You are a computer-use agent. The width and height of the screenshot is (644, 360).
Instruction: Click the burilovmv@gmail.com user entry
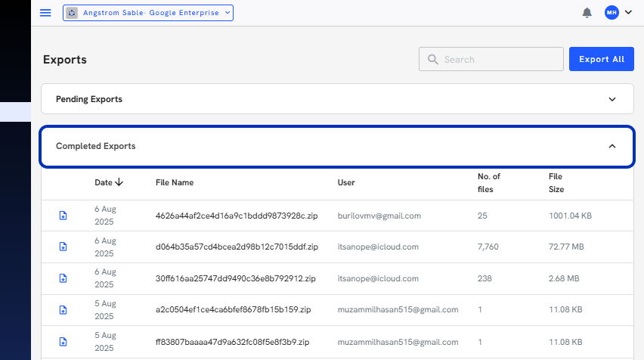[379, 216]
